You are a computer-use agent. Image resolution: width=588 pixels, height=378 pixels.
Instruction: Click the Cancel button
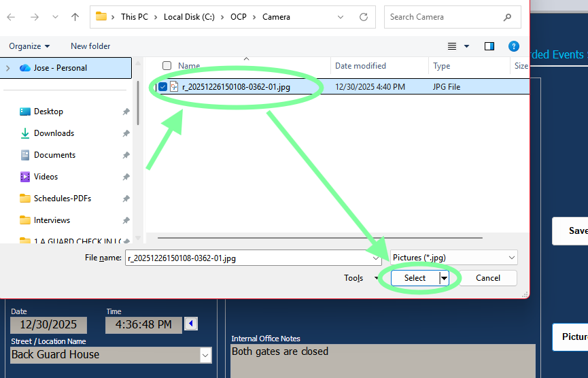click(488, 278)
